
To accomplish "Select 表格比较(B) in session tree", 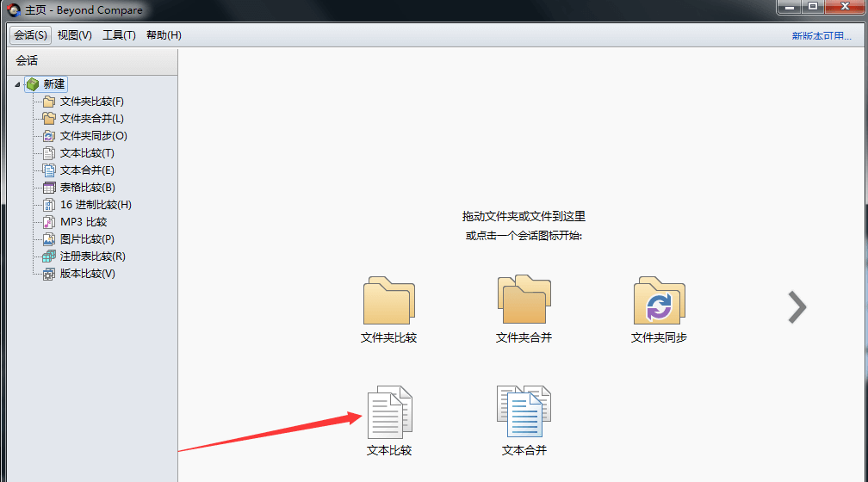I will point(87,188).
